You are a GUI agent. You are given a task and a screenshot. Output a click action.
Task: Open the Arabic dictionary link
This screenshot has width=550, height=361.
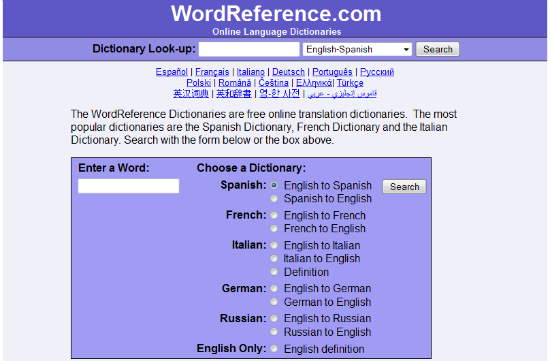click(x=342, y=94)
